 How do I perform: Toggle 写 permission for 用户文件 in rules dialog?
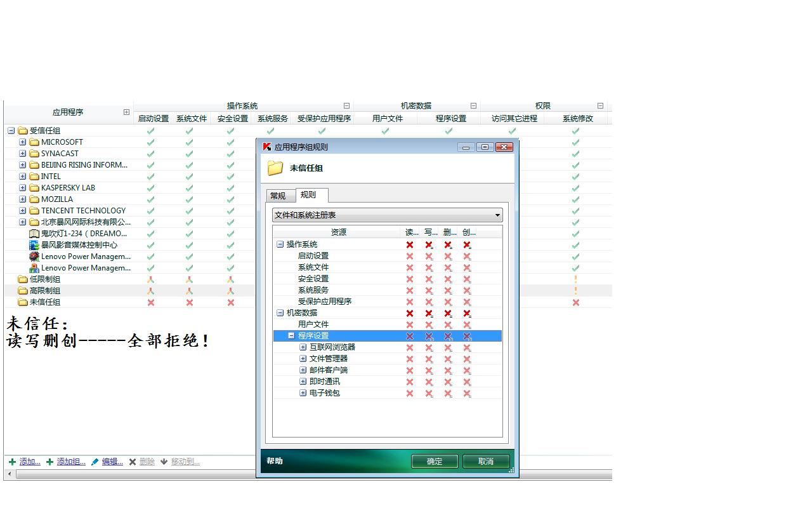[x=429, y=325]
